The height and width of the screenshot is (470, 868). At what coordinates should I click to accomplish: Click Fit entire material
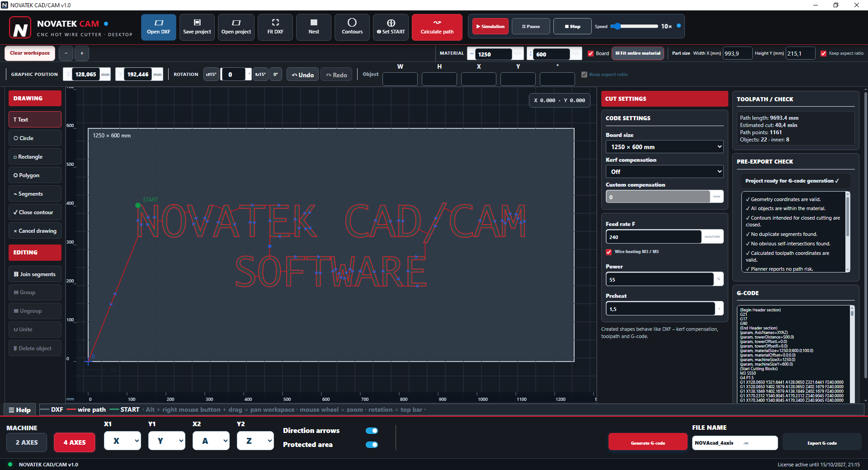pyautogui.click(x=638, y=53)
